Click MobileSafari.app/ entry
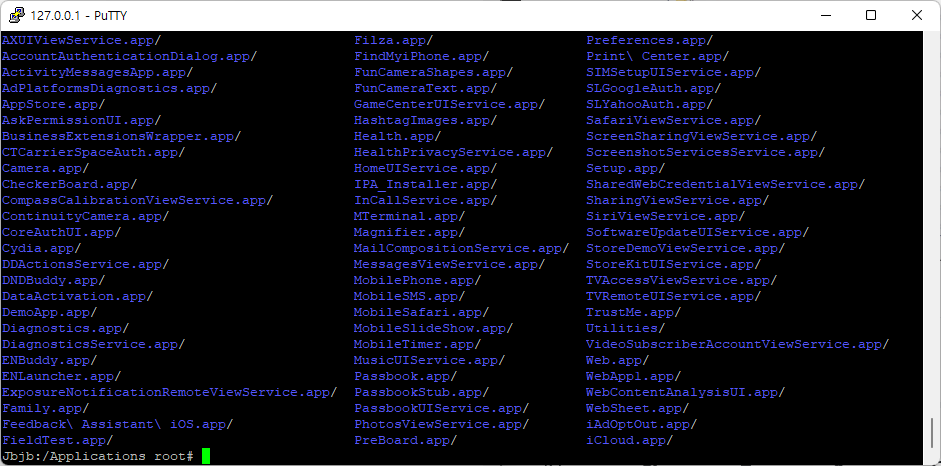This screenshot has width=941, height=466. (421, 312)
